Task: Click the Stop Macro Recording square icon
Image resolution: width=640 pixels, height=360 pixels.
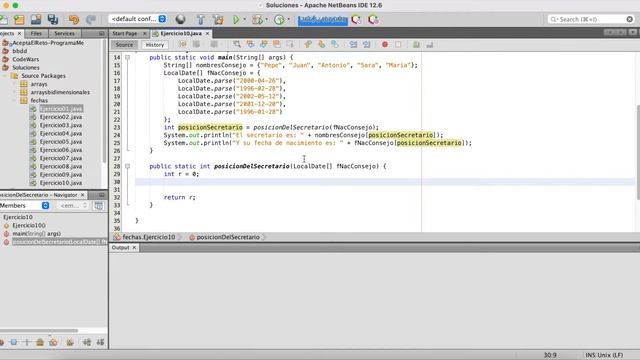Action: point(398,44)
